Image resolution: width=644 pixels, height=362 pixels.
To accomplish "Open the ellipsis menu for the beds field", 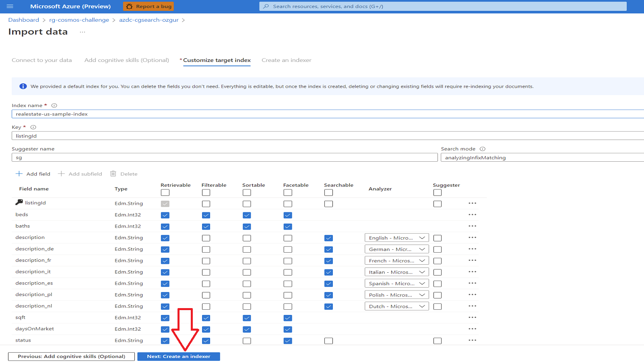I will pyautogui.click(x=473, y=214).
